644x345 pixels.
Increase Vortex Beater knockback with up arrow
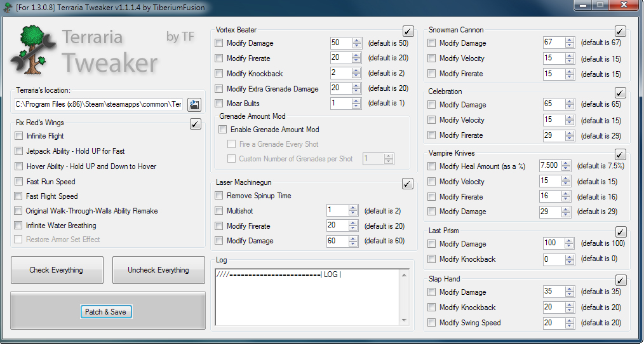point(356,71)
